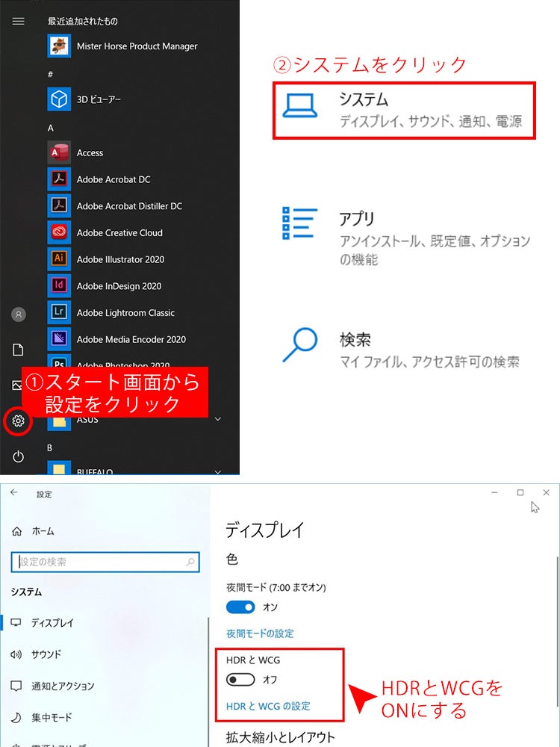Open the システム settings category

point(404,110)
